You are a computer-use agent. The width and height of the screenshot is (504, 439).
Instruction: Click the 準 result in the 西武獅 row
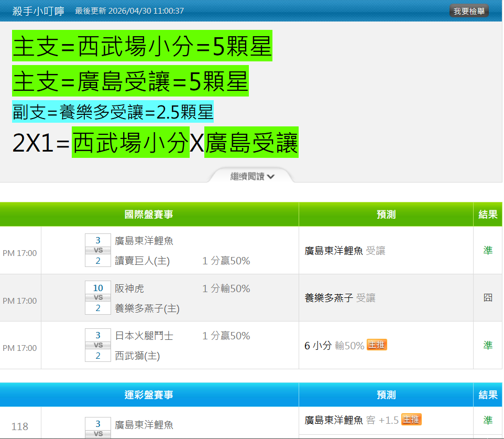[488, 345]
